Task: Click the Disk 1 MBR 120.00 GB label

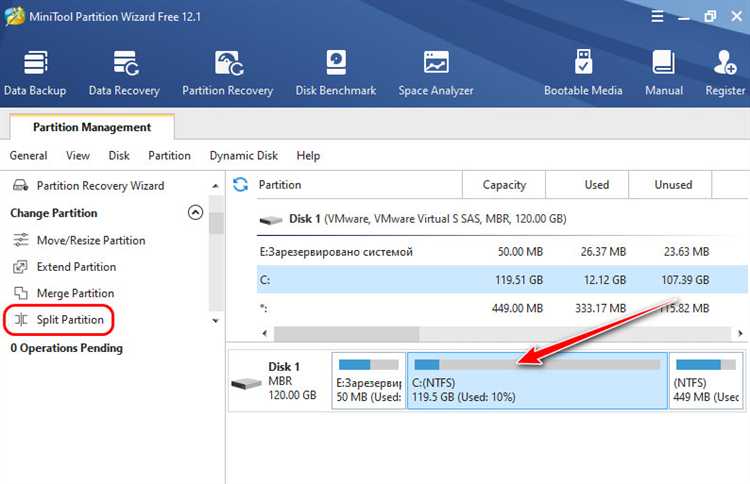Action: coord(292,381)
